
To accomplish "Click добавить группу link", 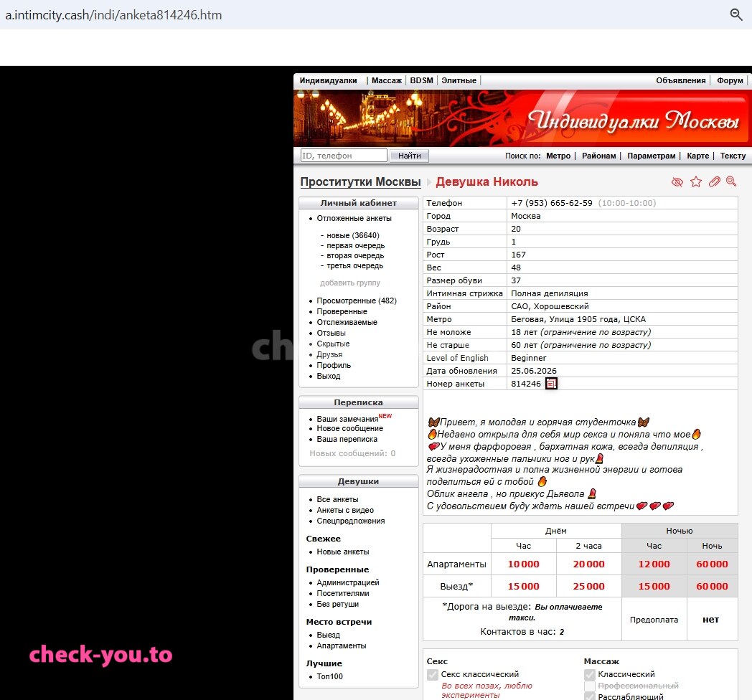I will 350,283.
